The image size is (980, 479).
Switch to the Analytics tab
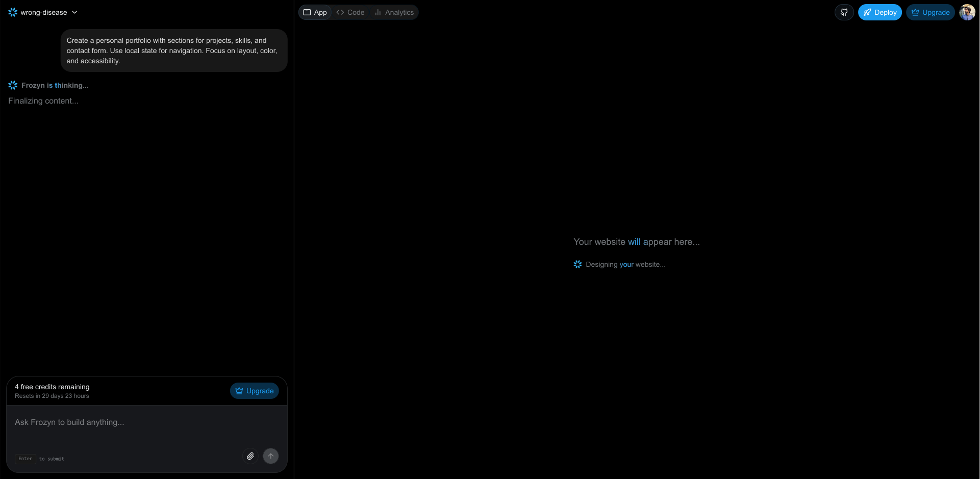tap(394, 12)
